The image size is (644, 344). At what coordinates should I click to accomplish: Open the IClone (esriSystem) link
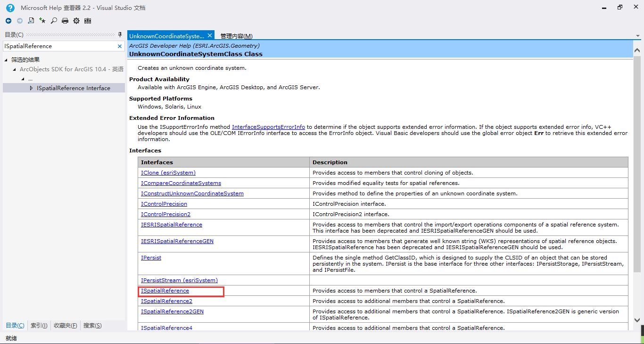(x=168, y=173)
